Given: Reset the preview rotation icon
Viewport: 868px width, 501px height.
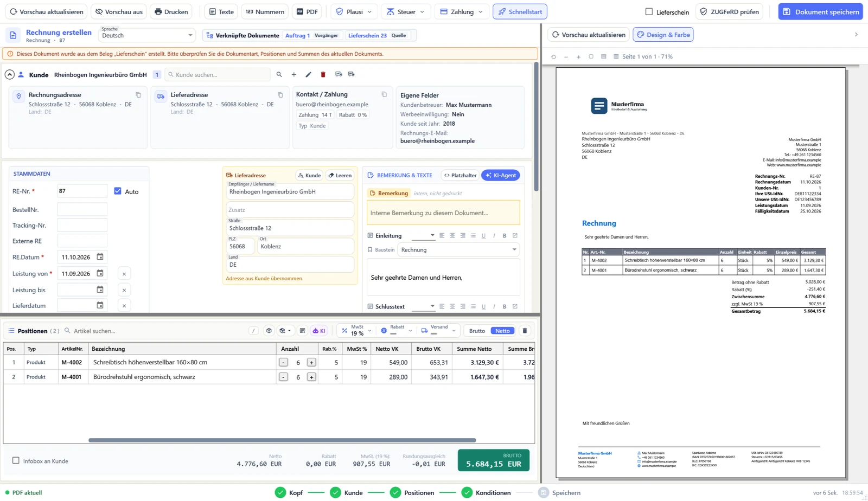Looking at the screenshot, I should click(553, 56).
